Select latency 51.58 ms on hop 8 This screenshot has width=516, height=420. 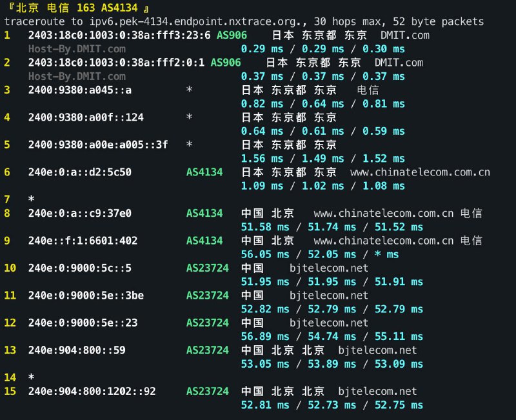pyautogui.click(x=265, y=227)
